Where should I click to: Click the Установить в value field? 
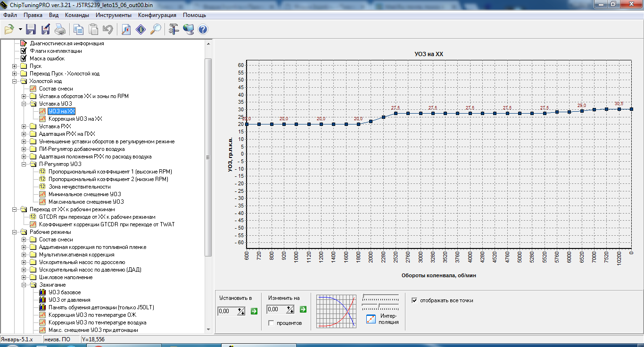click(227, 311)
